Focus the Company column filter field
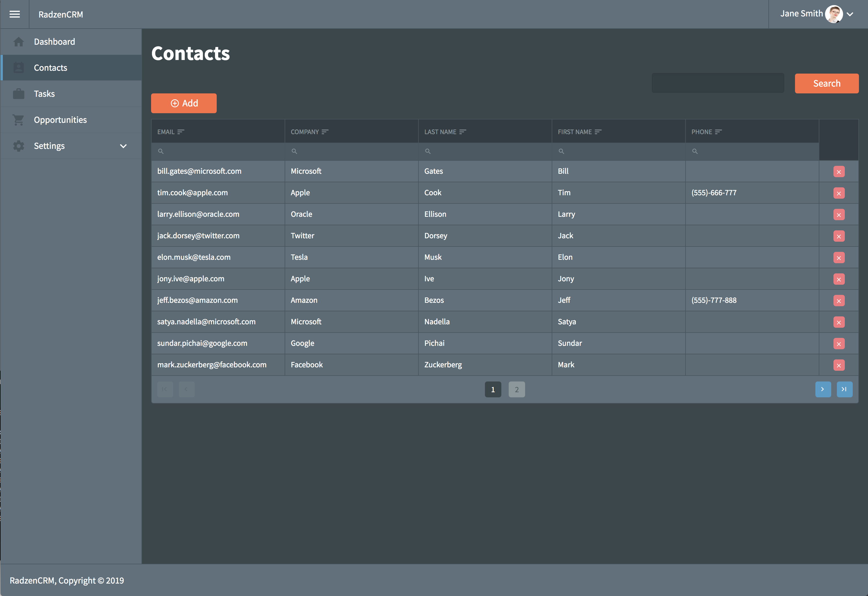 pos(351,151)
